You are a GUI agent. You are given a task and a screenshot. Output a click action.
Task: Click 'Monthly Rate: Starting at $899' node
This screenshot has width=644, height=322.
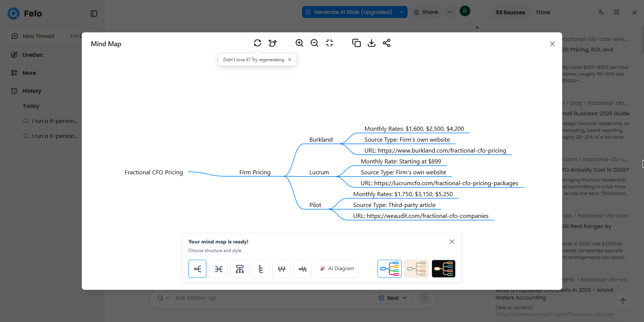tap(401, 162)
